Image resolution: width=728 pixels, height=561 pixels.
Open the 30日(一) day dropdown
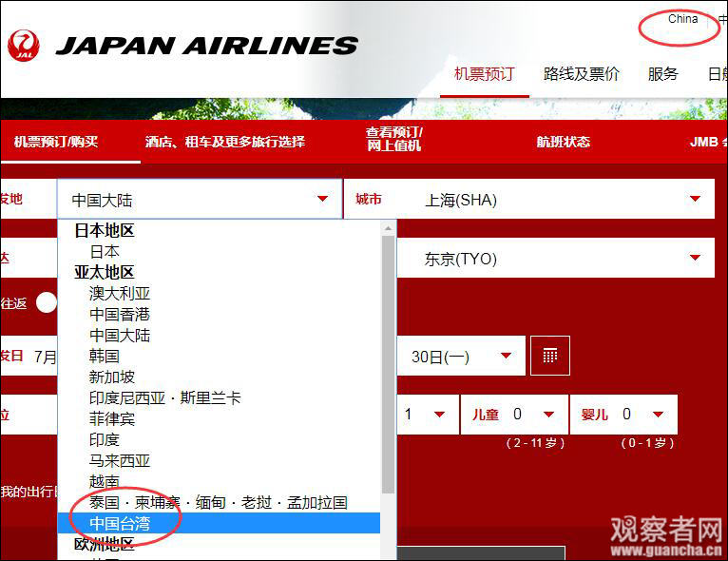pos(461,357)
